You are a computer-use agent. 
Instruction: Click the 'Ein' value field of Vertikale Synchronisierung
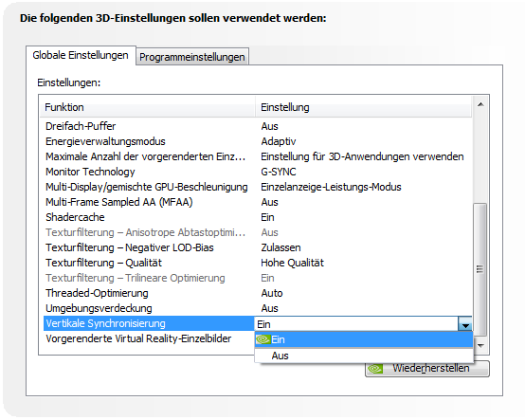tap(356, 324)
